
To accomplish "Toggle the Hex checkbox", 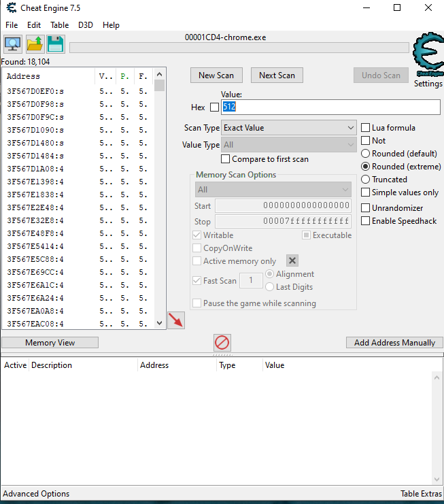I will (214, 107).
